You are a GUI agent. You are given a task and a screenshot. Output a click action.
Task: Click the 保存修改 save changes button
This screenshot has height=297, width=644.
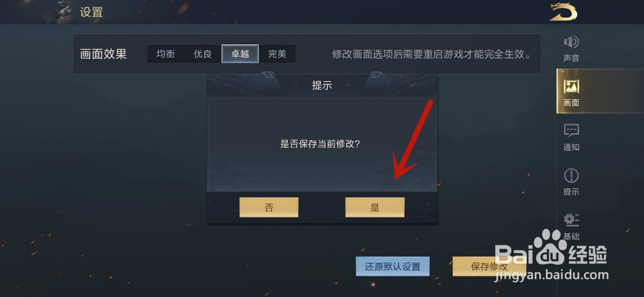click(x=489, y=266)
